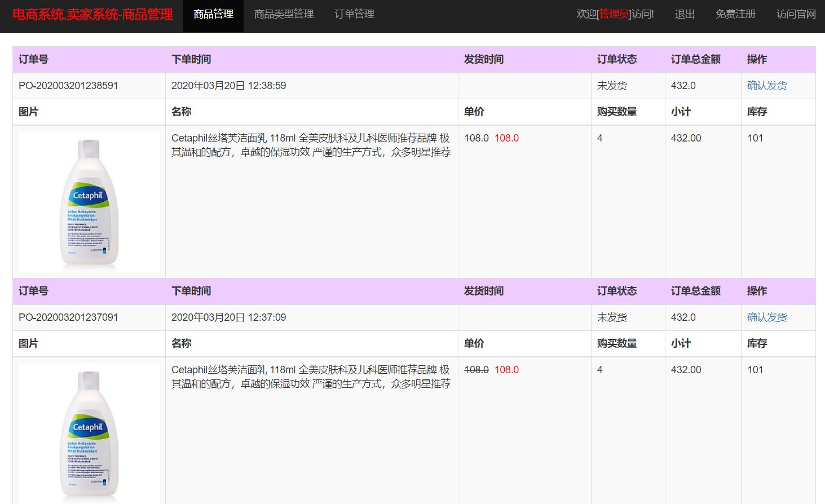Click the second 订单号 column header
The width and height of the screenshot is (825, 504).
[x=33, y=291]
